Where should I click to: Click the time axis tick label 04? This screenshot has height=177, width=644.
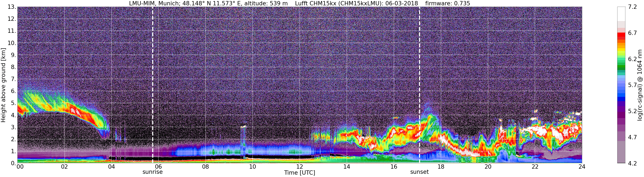(112, 167)
